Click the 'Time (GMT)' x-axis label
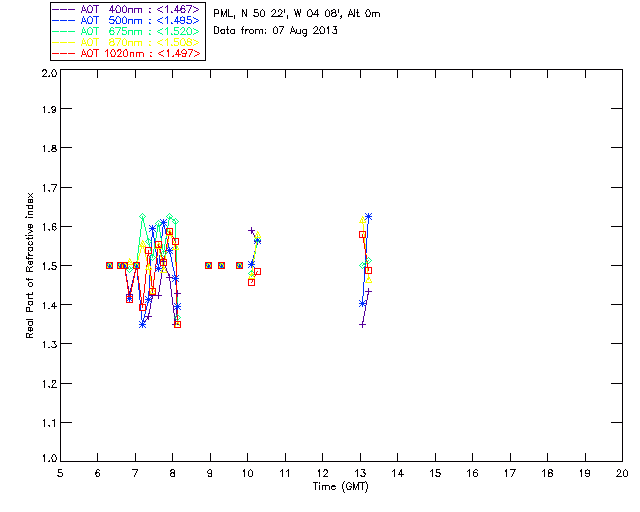The image size is (640, 512). coord(340,487)
